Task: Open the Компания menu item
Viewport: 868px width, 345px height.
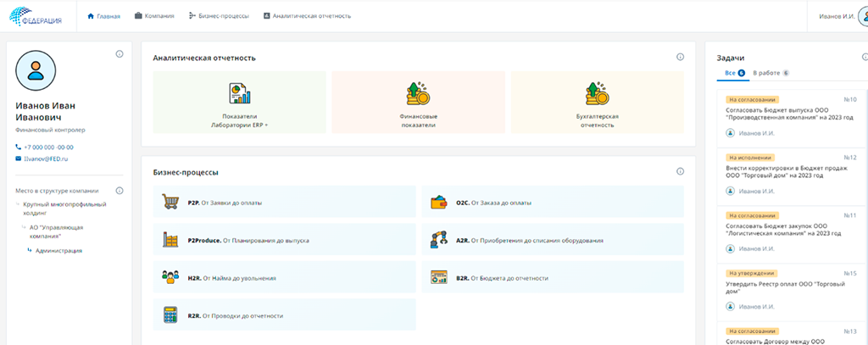Action: [x=154, y=16]
